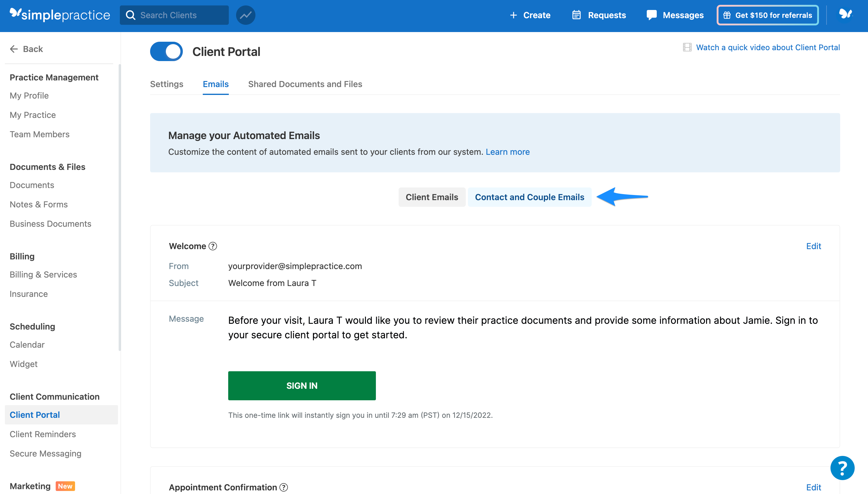This screenshot has width=868, height=494.
Task: Open Secure Messaging in the sidebar
Action: [x=45, y=453]
